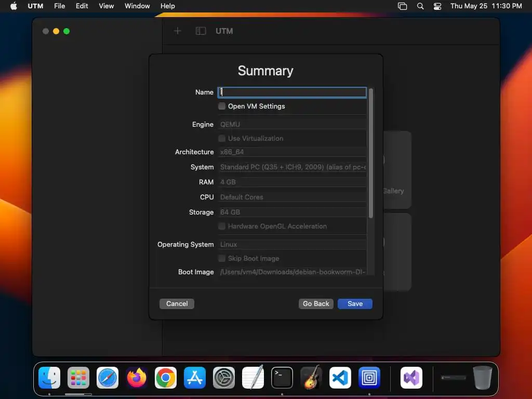Screen dimensions: 532x399
Task: Click the Operating System value Linux
Action: [x=292, y=244]
